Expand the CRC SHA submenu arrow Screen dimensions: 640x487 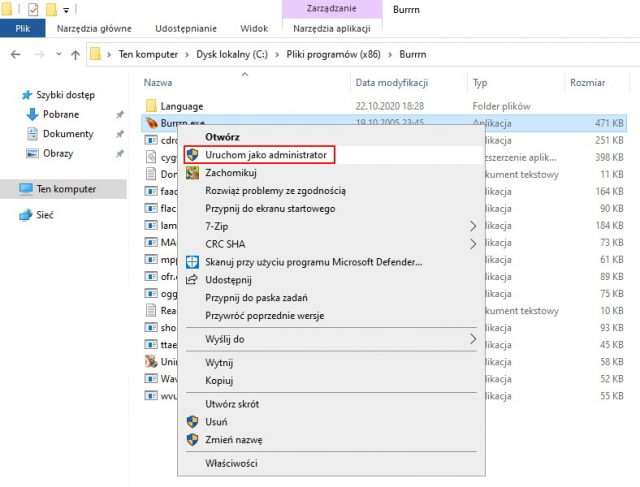coord(473,244)
